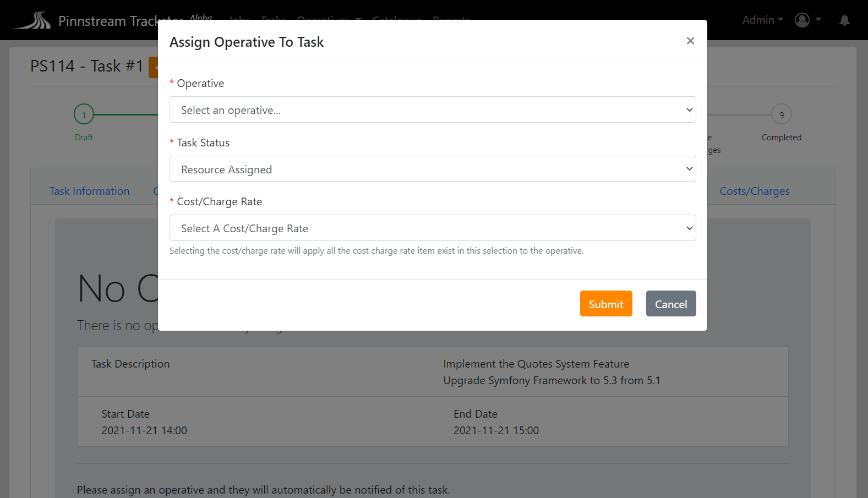Viewport: 868px width, 498px height.
Task: Click the Pinnstream road logo icon
Action: (x=32, y=20)
